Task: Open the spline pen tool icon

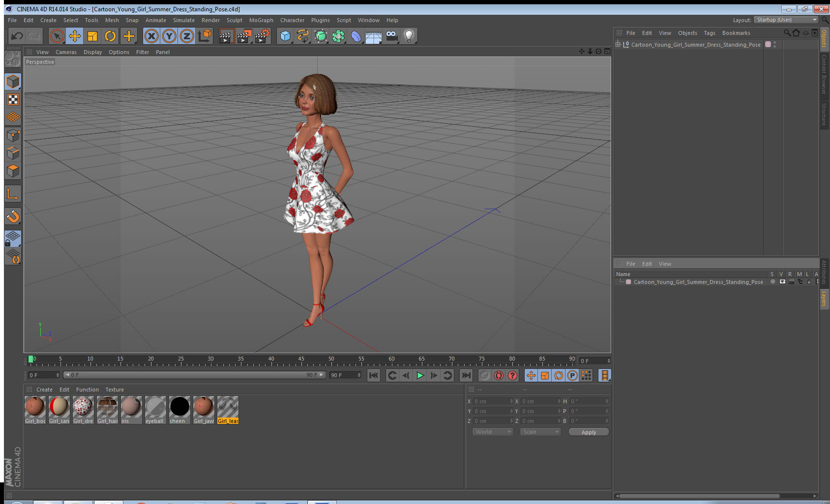Action: (x=303, y=36)
